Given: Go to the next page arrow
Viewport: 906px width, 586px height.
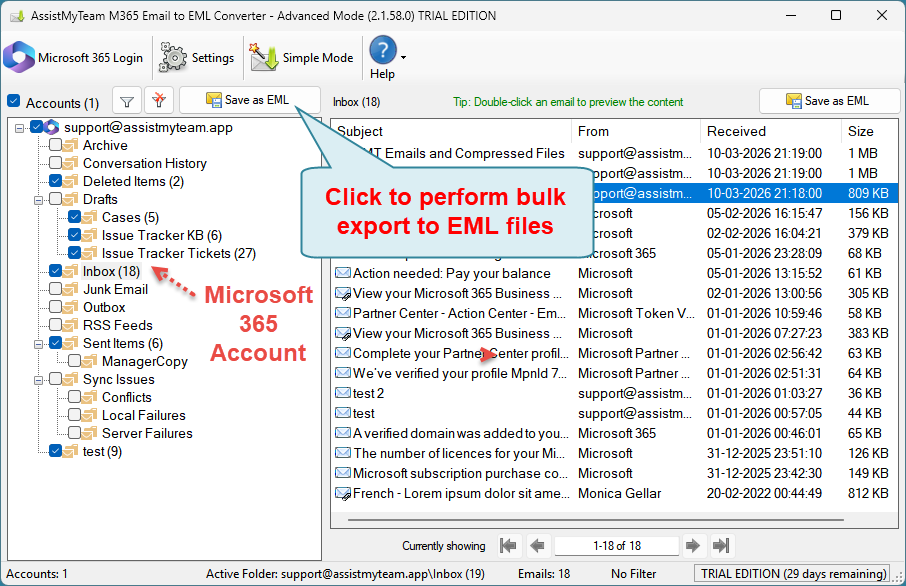Looking at the screenshot, I should pos(692,546).
